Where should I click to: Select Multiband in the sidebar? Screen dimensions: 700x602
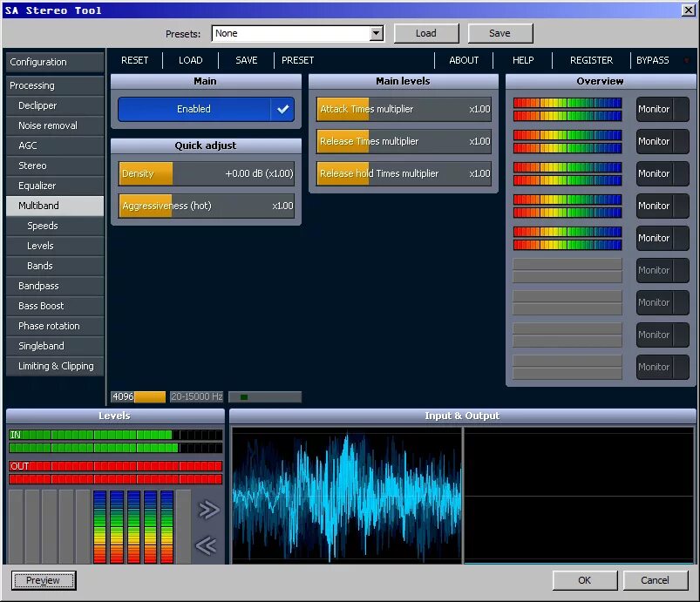click(x=55, y=206)
